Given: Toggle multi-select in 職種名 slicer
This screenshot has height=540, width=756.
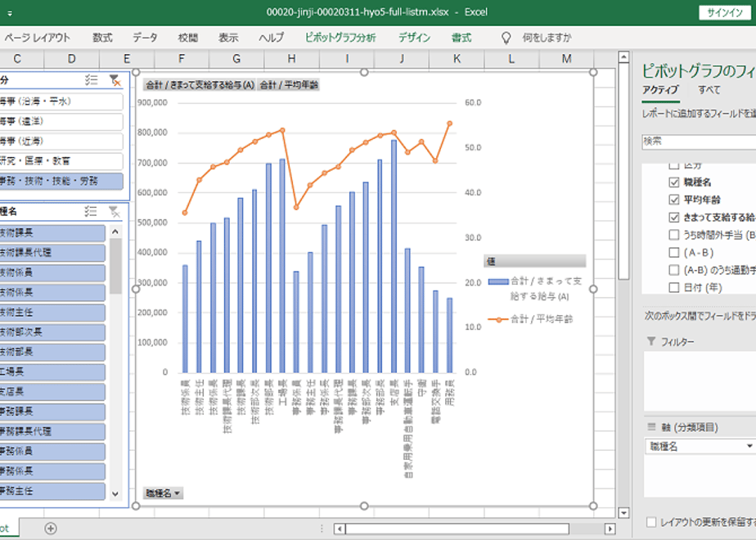Looking at the screenshot, I should coord(91,211).
